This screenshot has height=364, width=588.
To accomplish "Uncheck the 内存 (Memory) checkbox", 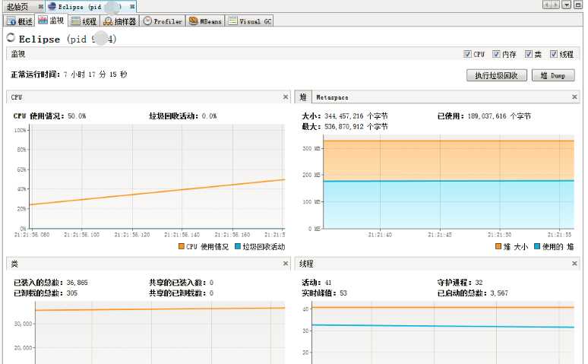I will point(496,54).
